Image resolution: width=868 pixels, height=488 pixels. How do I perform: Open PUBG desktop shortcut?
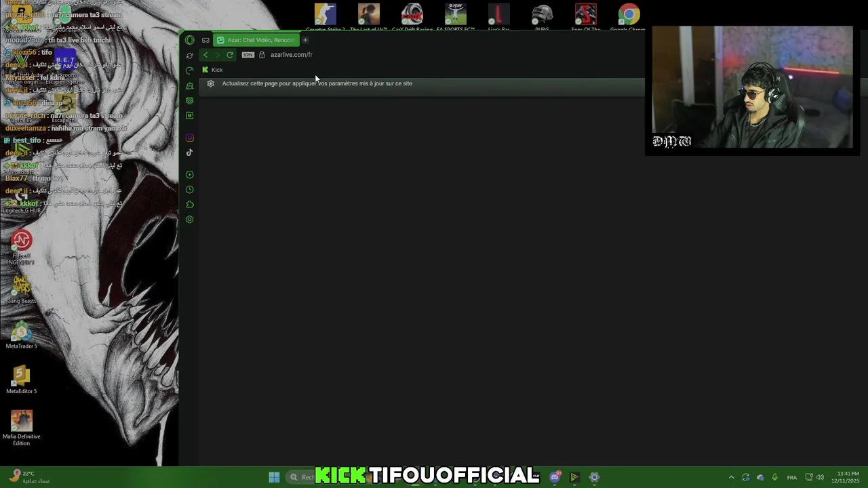(542, 17)
